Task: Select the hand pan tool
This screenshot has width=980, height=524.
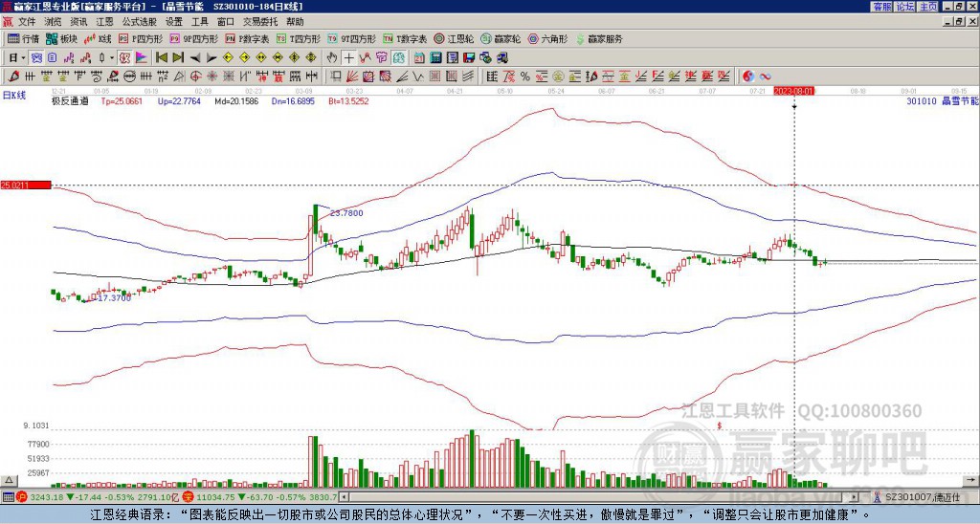Action: (332, 58)
